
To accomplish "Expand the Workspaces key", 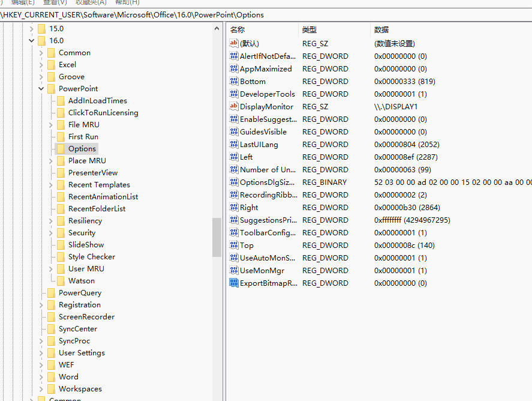I will tap(41, 389).
